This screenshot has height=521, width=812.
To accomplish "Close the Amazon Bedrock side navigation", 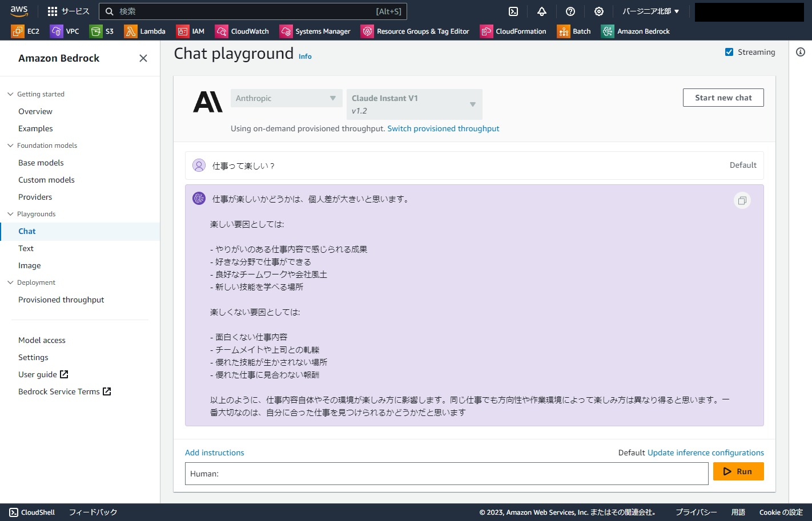I will [143, 58].
